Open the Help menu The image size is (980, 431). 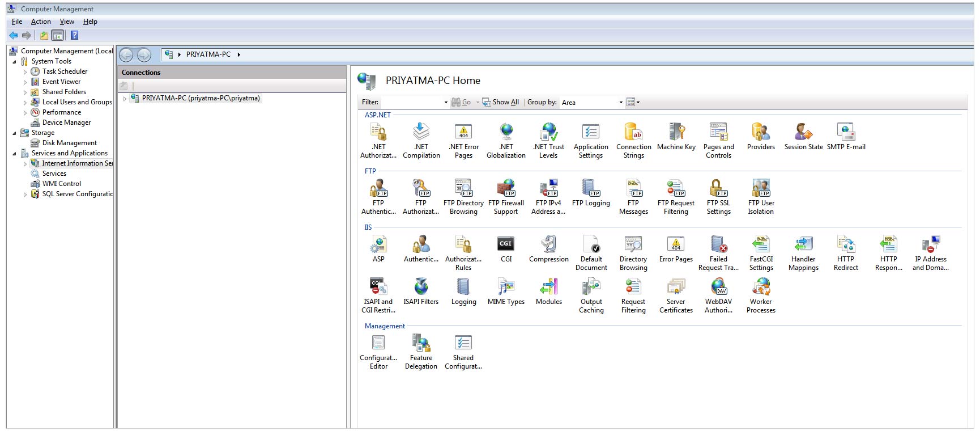click(x=90, y=22)
